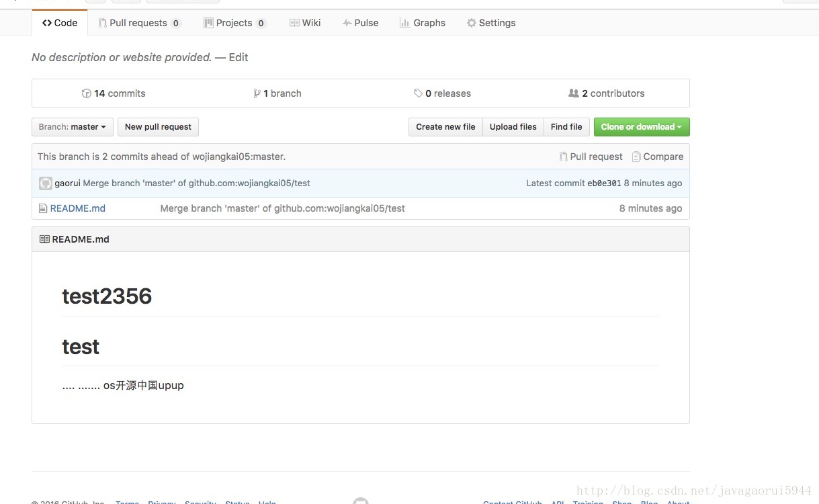Screen dimensions: 819x504
Task: Click the Pulse activity icon
Action: tap(347, 23)
